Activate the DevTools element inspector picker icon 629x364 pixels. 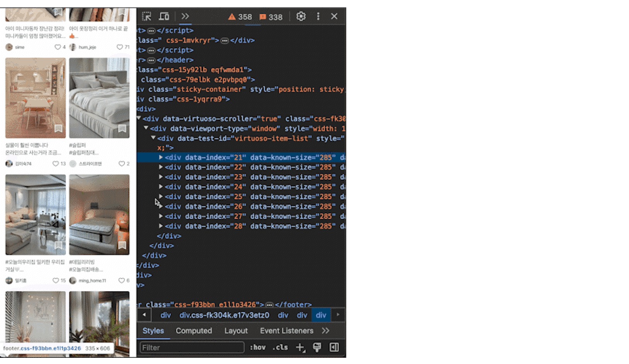click(x=147, y=17)
